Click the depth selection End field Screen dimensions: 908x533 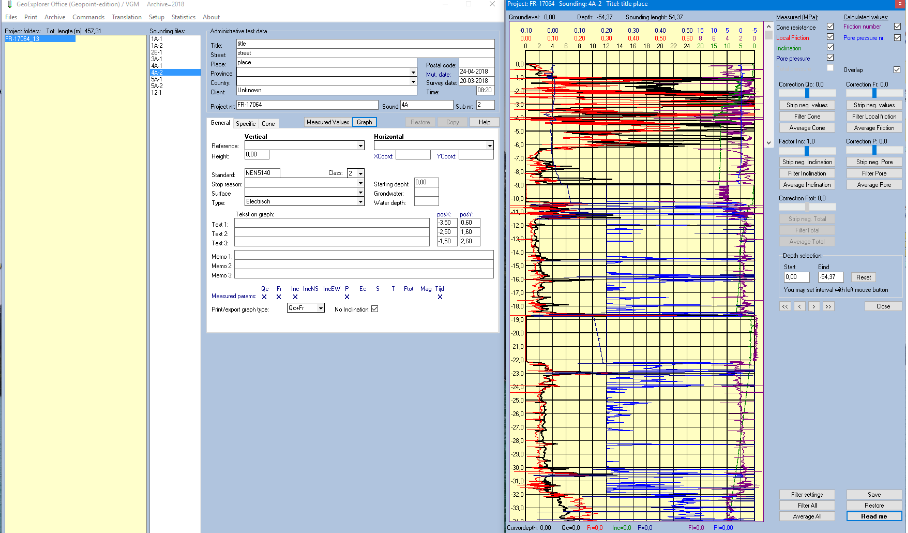(830, 277)
